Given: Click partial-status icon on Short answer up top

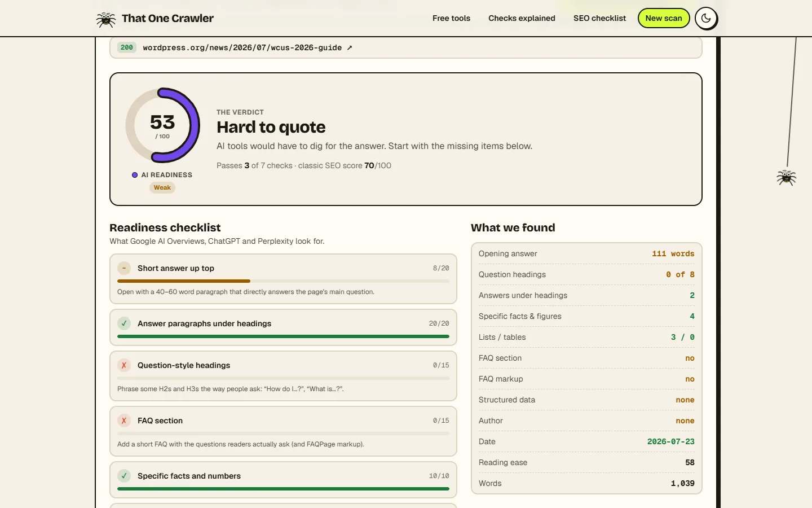Looking at the screenshot, I should pyautogui.click(x=124, y=269).
